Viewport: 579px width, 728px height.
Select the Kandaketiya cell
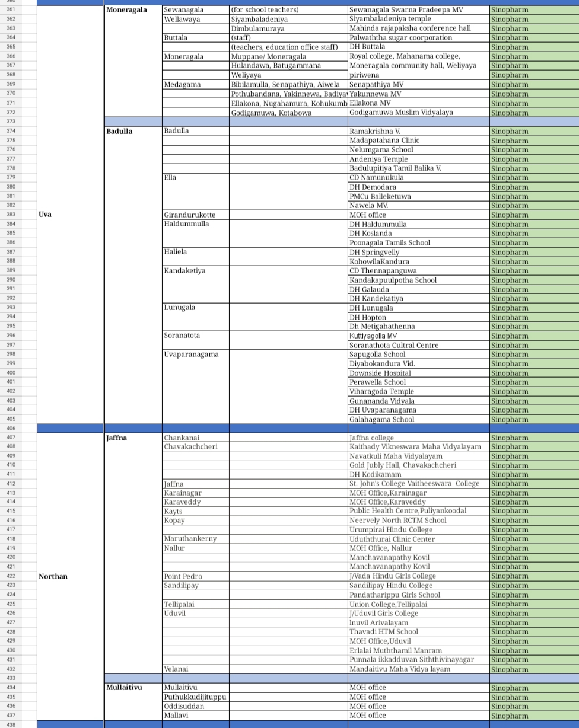(x=196, y=285)
